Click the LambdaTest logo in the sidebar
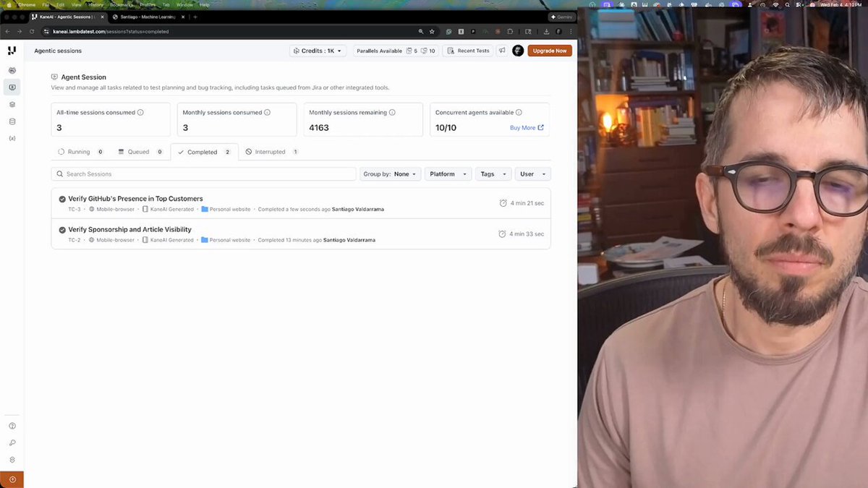Viewport: 868px width, 488px height. (12, 51)
